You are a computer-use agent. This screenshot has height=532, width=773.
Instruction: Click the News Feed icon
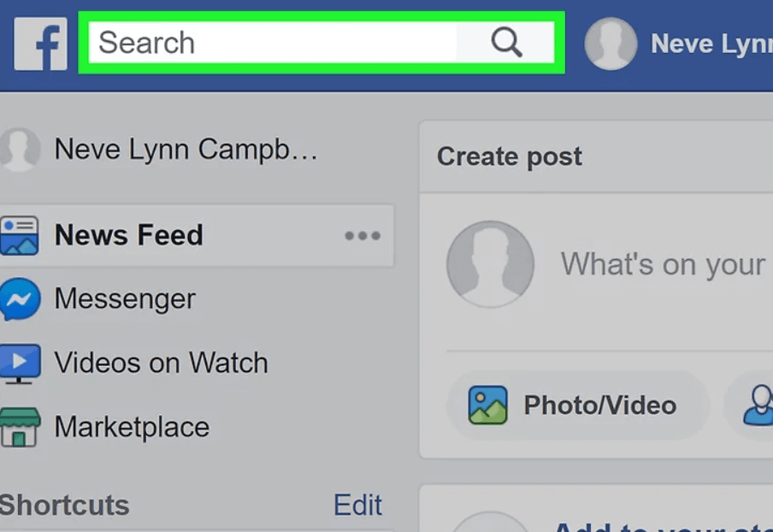click(19, 235)
